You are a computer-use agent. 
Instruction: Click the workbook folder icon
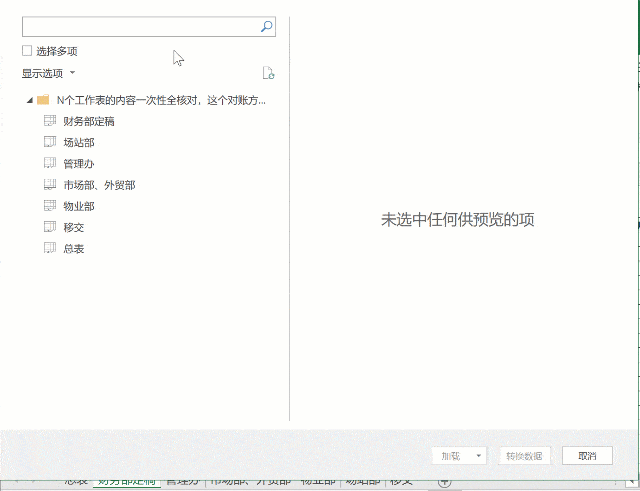coord(43,100)
